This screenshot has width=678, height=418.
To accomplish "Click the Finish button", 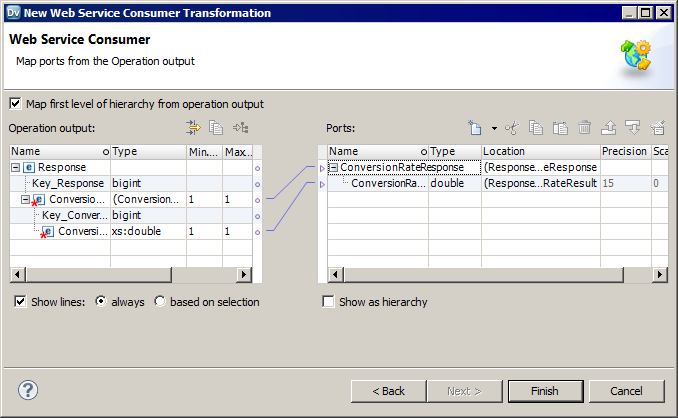I will point(545,390).
